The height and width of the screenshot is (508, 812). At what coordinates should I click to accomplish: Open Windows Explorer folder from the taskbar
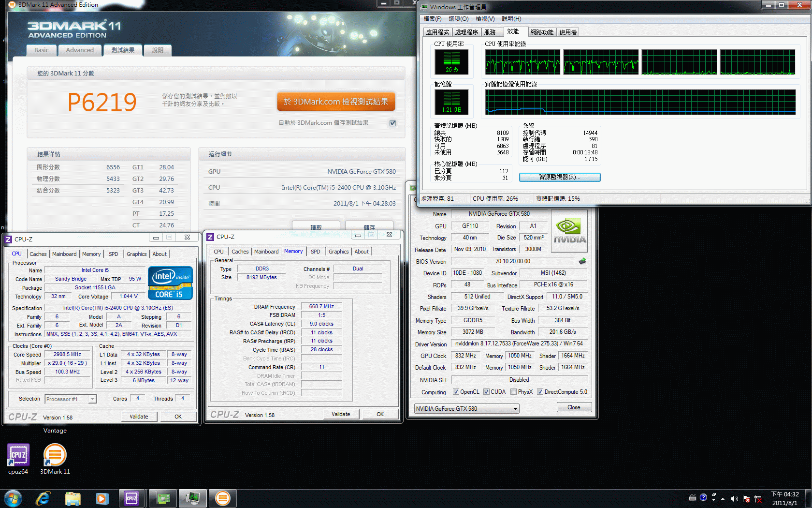click(x=73, y=498)
